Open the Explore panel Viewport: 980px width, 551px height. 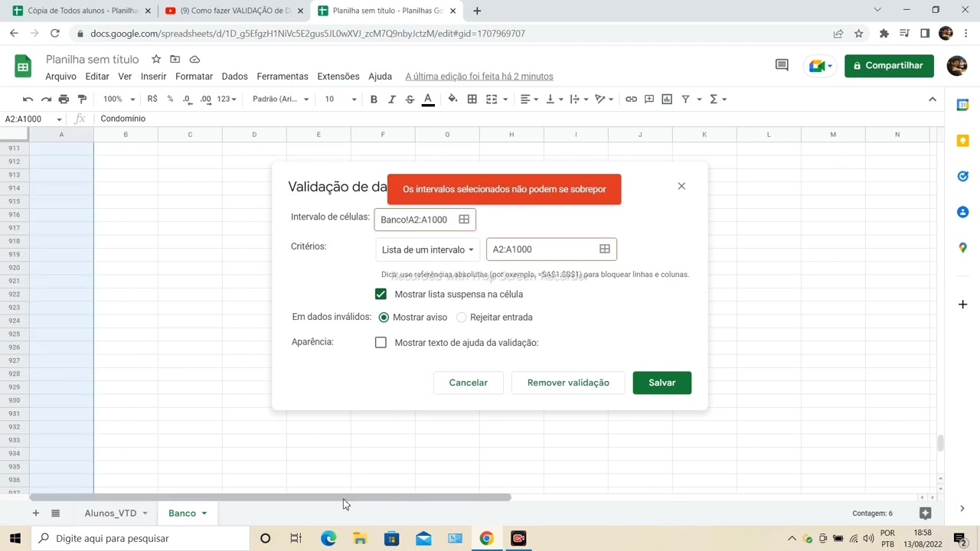click(x=925, y=513)
